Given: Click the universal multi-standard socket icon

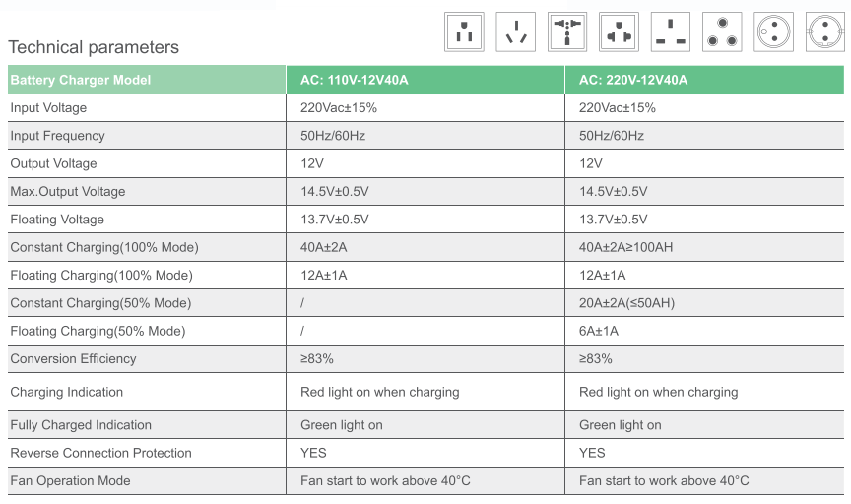Looking at the screenshot, I should [567, 32].
